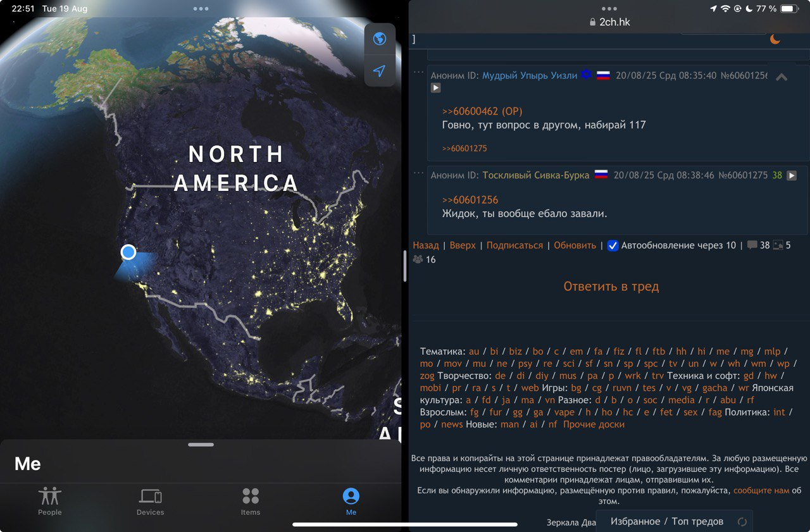Select the Me tab in Find My
This screenshot has height=532, width=810.
tap(351, 501)
